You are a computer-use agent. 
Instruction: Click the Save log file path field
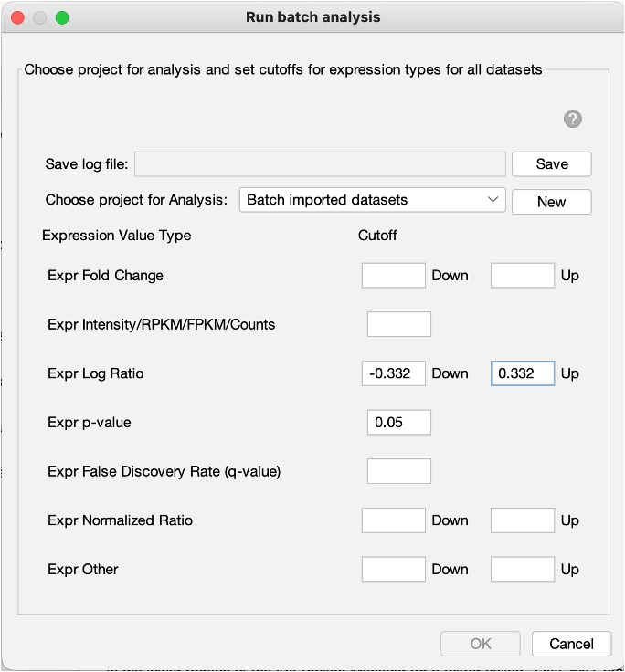pos(320,164)
